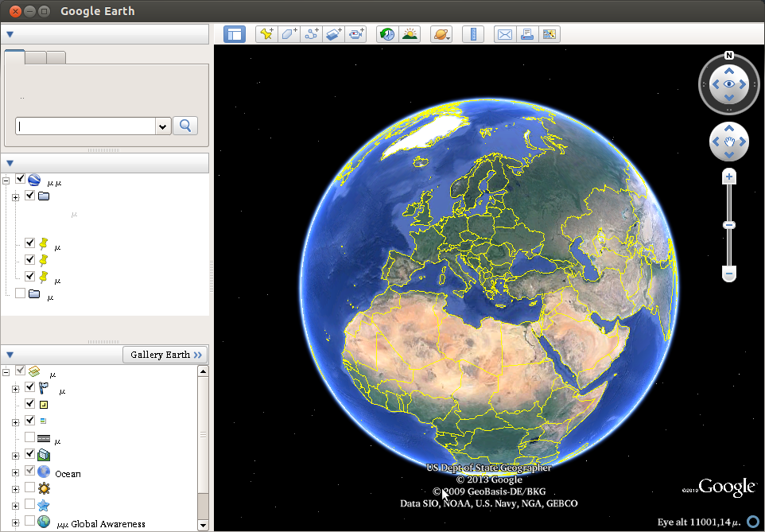Focus the Fly To search input field
The image size is (765, 532).
point(85,126)
